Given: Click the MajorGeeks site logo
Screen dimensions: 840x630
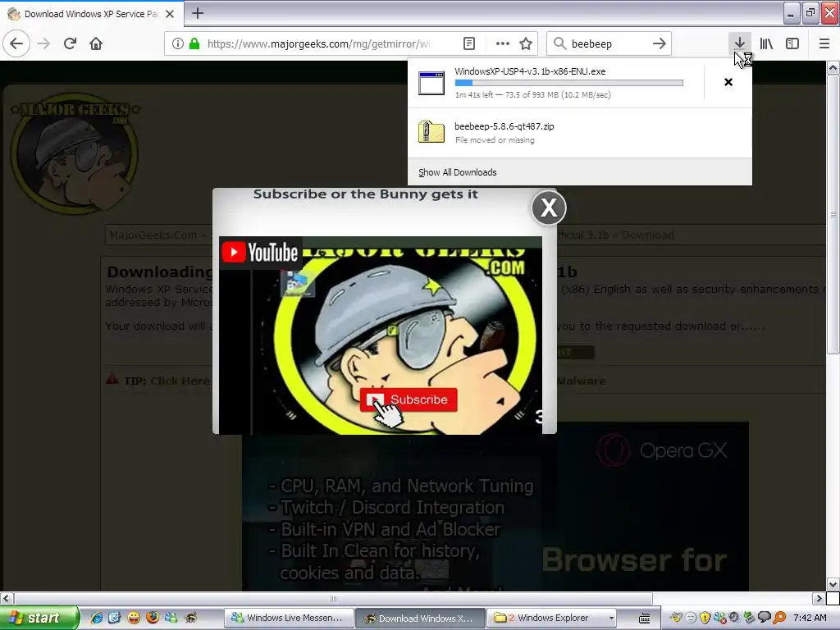Looking at the screenshot, I should point(75,155).
